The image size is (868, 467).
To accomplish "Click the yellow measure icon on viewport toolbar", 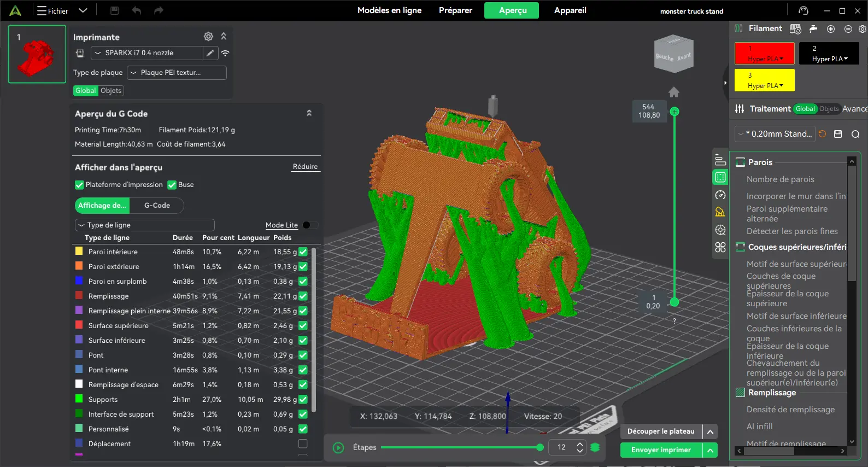I will coord(720,212).
